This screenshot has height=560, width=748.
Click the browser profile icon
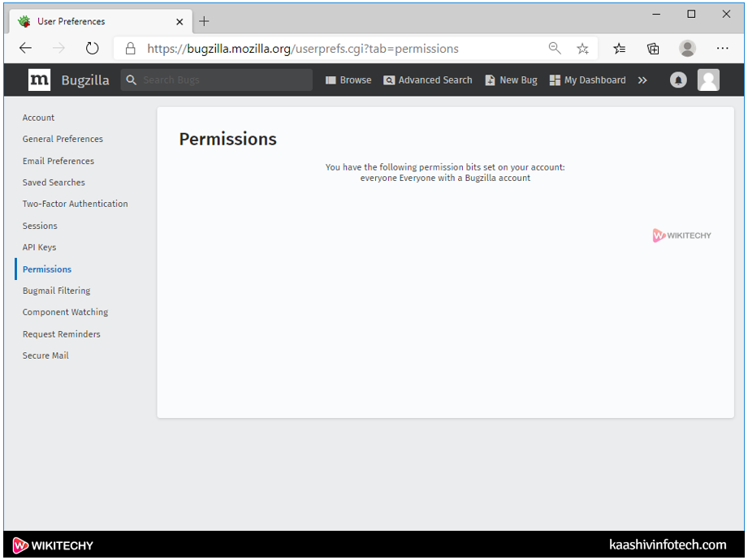coord(687,49)
